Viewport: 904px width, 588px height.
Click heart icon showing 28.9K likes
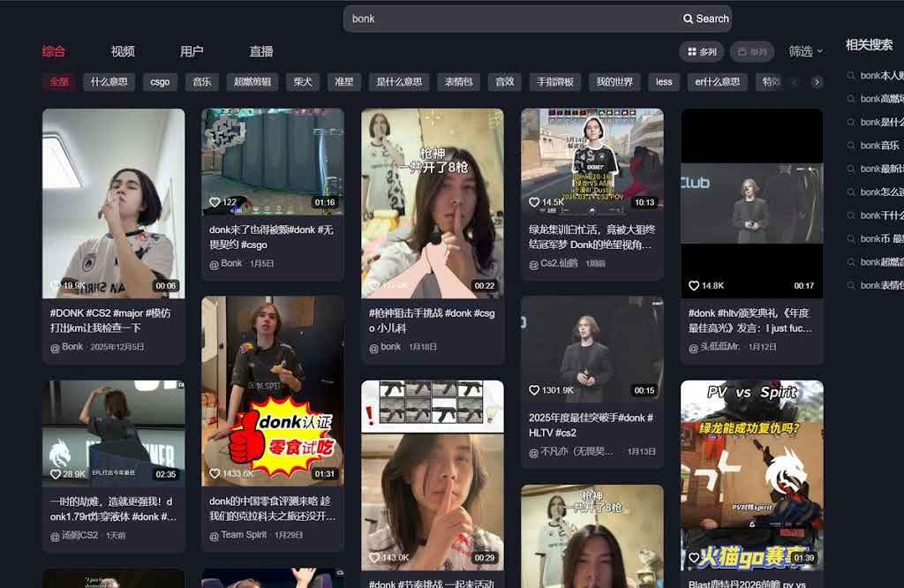coord(56,474)
